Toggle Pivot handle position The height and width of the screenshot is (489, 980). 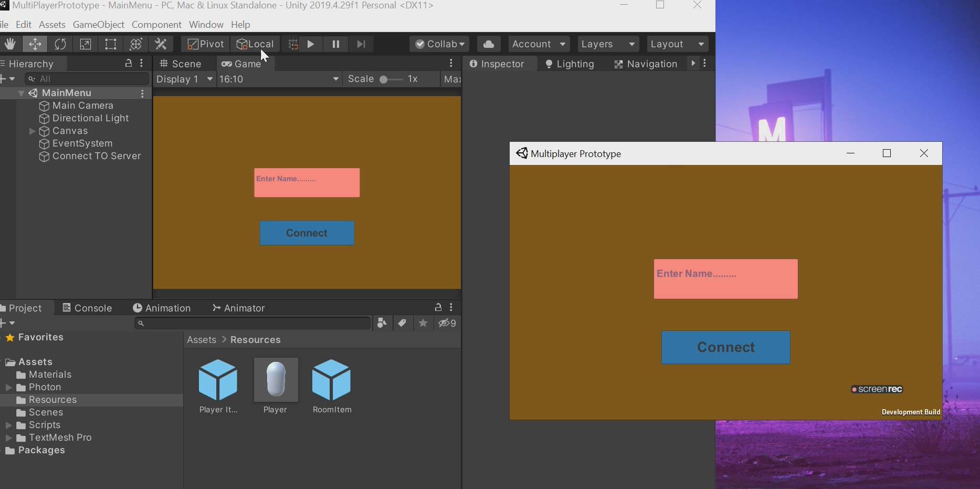pos(206,44)
